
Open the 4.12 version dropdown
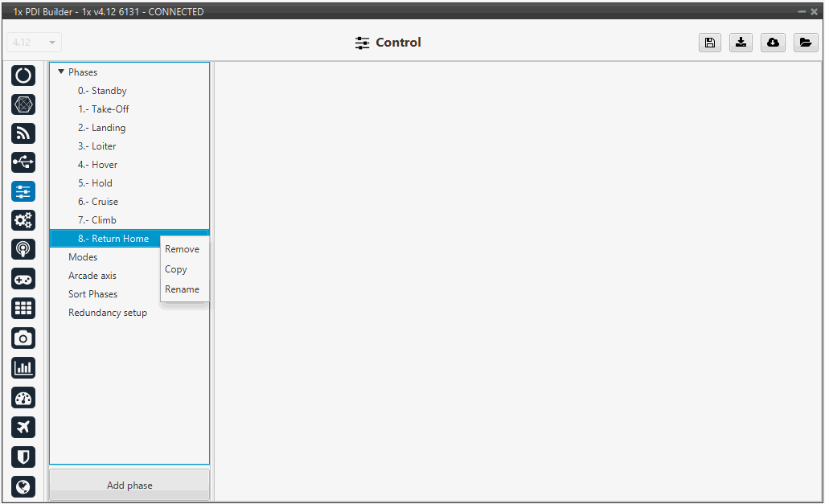pos(34,43)
